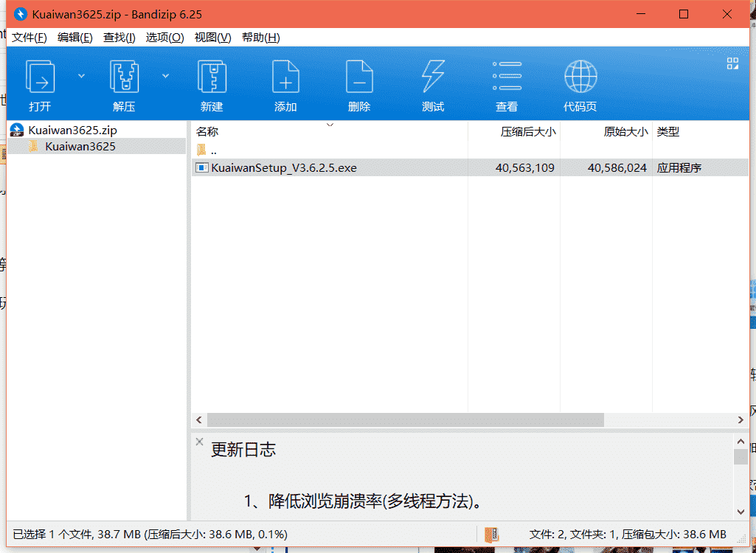Click the 更新日志 heading text
The height and width of the screenshot is (553, 756).
pos(243,449)
